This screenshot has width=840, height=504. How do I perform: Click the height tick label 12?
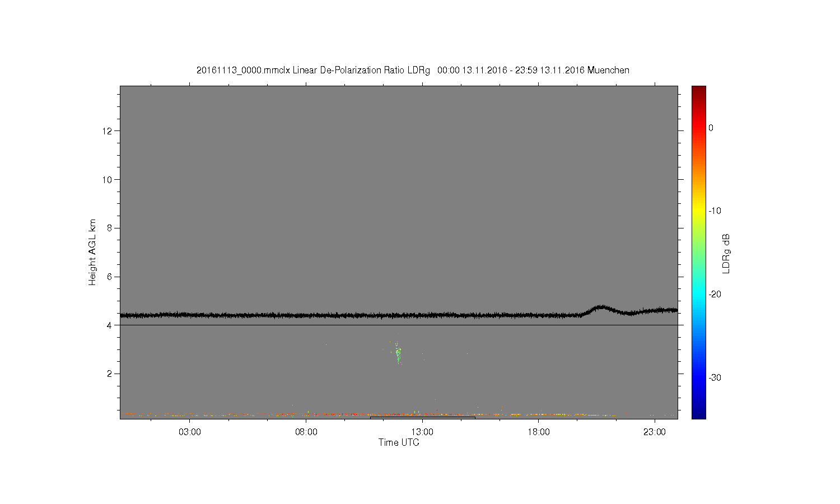(108, 130)
